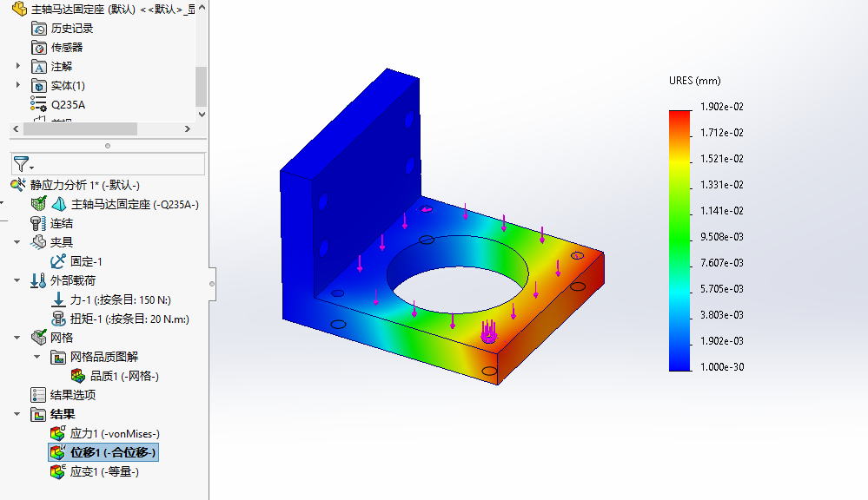Click the 网格品质图解 folder icon
This screenshot has height=500, width=868.
tap(58, 357)
